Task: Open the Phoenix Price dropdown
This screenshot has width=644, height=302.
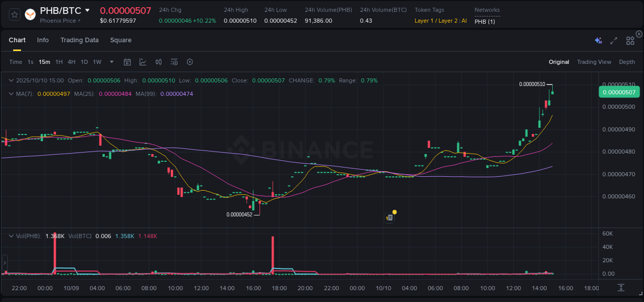Action: (x=58, y=21)
